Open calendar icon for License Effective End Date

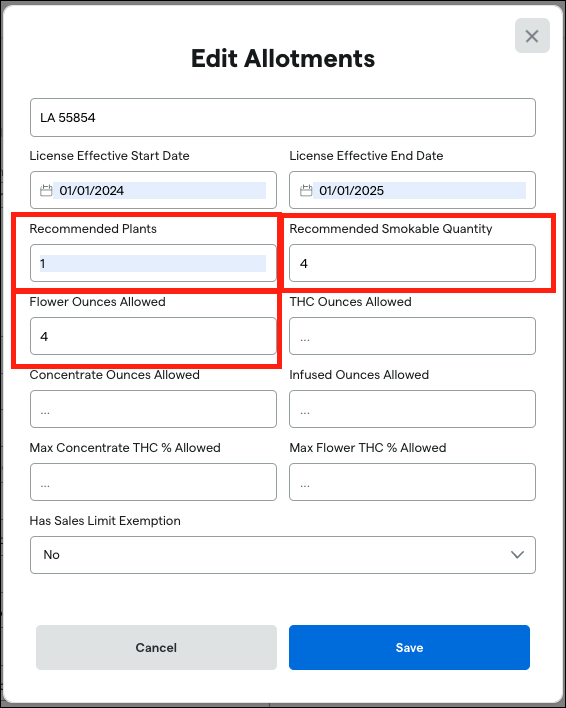[x=306, y=191]
